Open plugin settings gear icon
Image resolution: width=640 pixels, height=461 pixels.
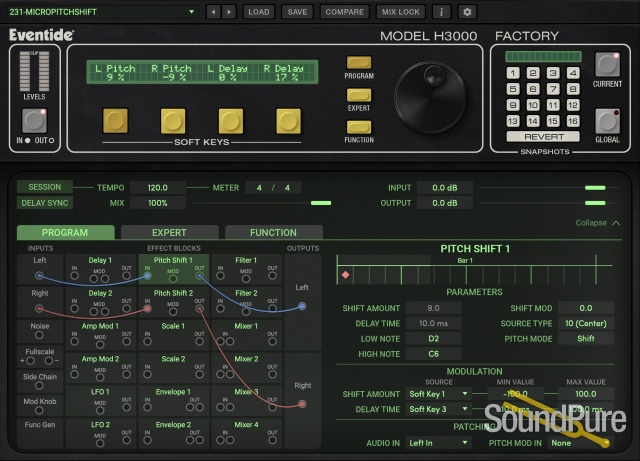pyautogui.click(x=466, y=12)
